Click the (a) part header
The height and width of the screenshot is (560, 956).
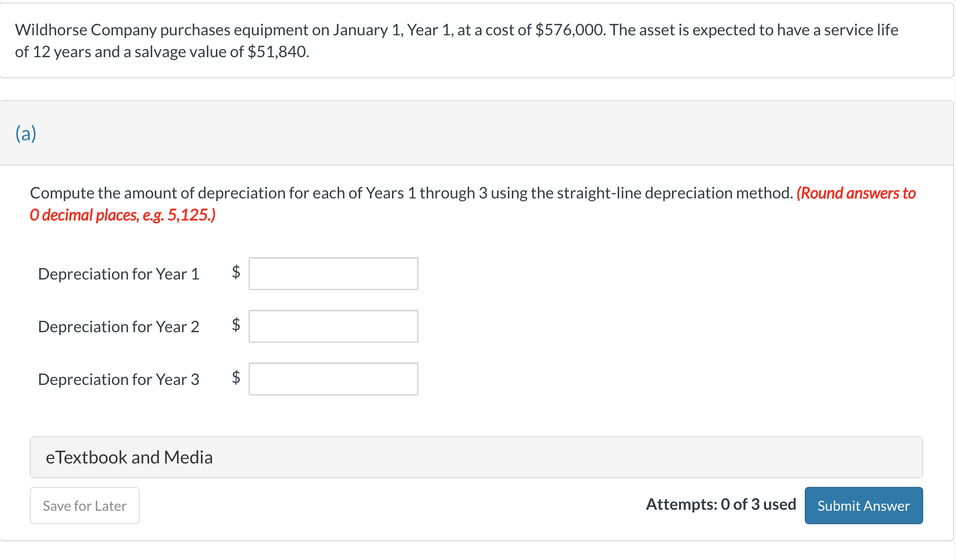pos(26,133)
